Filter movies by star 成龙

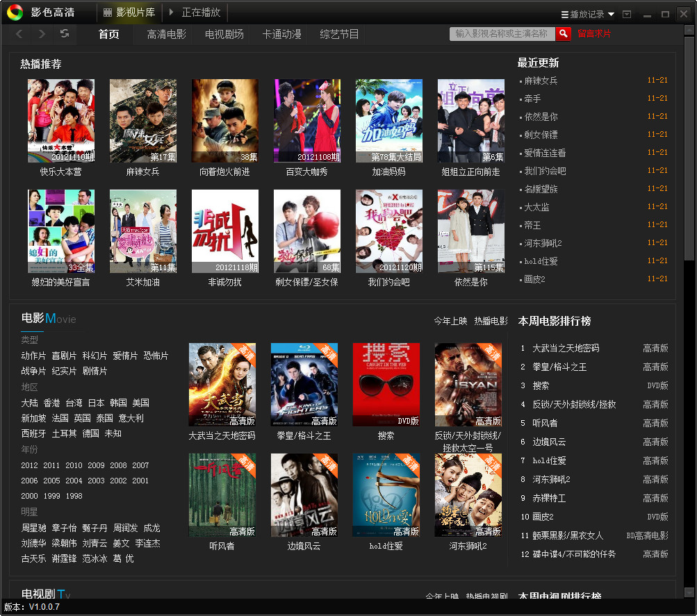pos(151,528)
